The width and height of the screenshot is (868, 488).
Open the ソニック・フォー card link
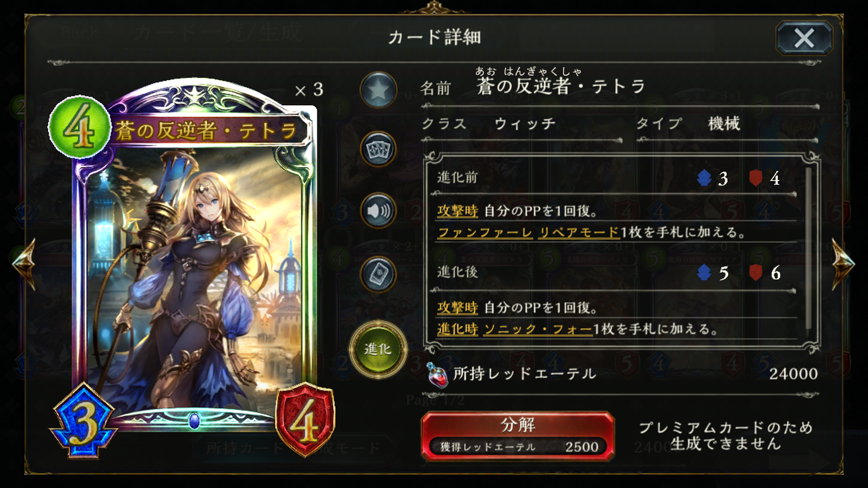[x=538, y=329]
